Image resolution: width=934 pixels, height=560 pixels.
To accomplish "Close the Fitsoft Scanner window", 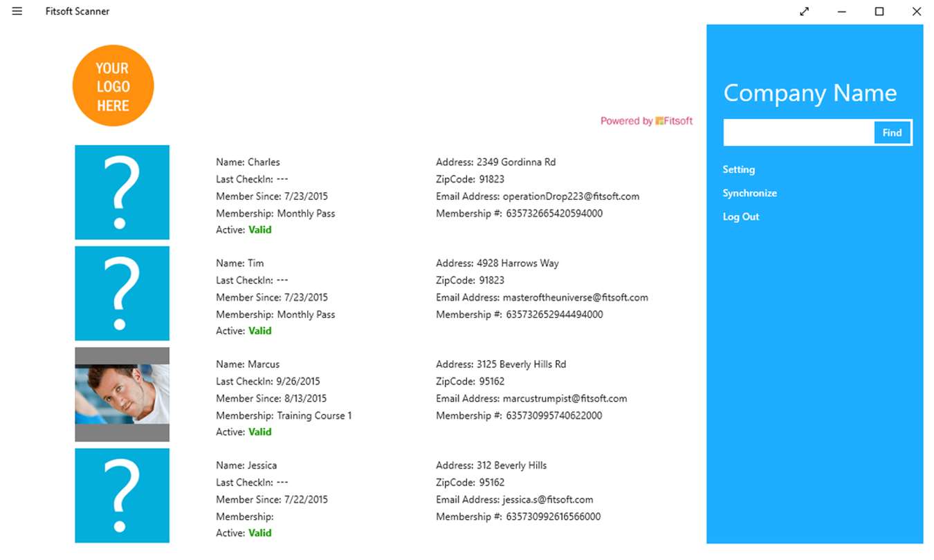I will click(917, 12).
